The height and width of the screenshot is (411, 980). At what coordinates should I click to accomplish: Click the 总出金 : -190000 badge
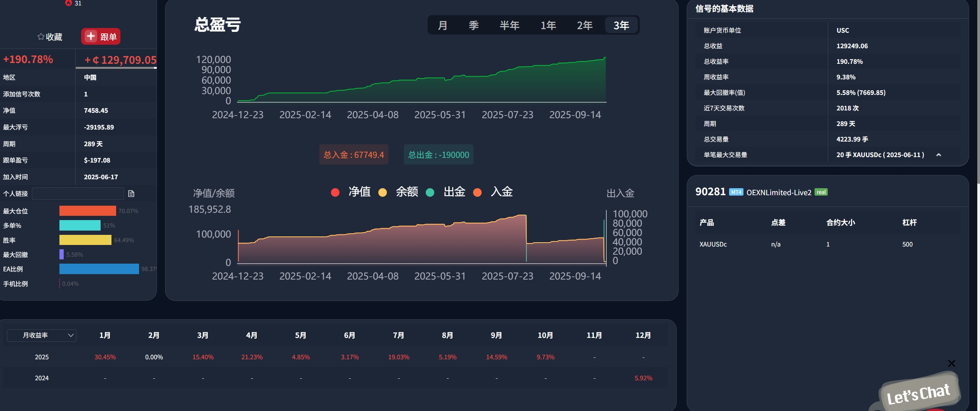[439, 155]
